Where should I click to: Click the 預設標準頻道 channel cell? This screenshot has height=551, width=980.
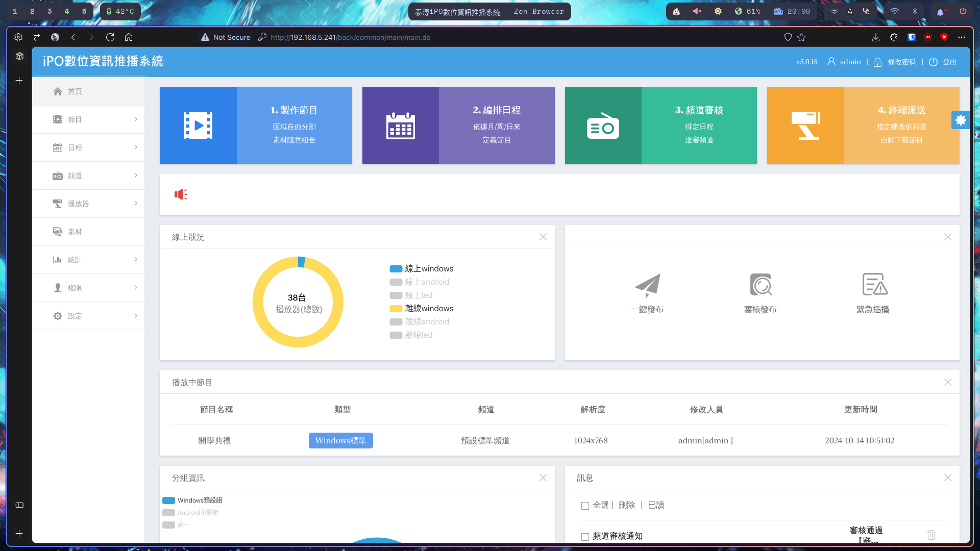click(x=485, y=440)
